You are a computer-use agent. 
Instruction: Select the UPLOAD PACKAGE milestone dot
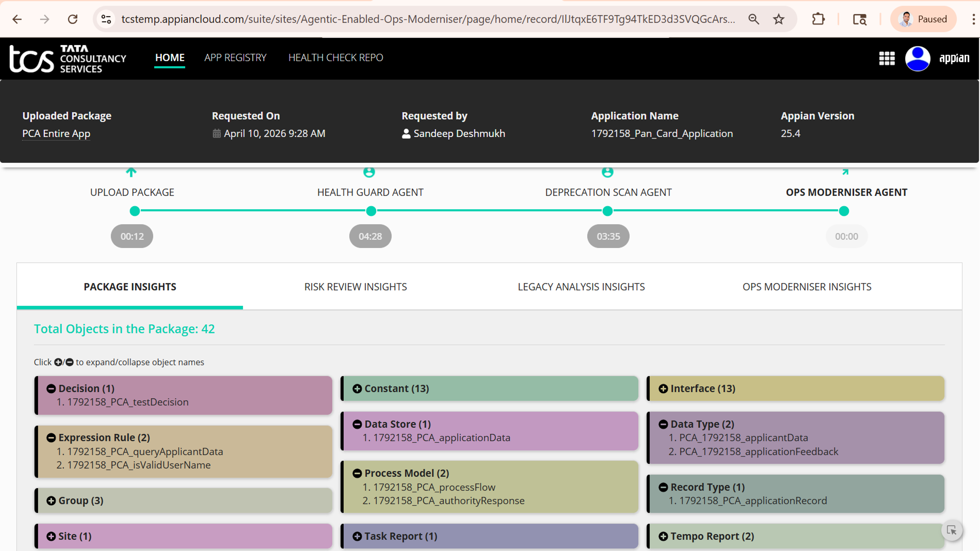point(135,211)
